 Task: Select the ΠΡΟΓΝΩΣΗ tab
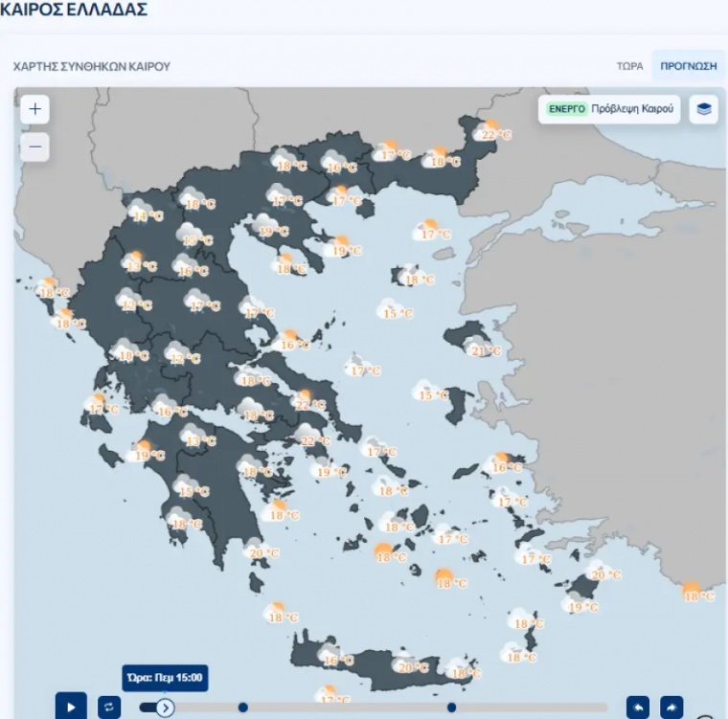click(x=689, y=67)
